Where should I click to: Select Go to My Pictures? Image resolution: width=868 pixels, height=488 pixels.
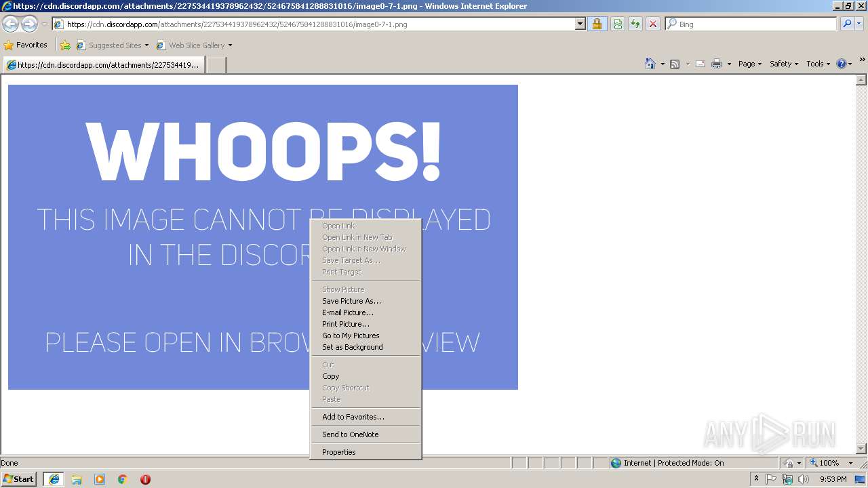[366, 335]
